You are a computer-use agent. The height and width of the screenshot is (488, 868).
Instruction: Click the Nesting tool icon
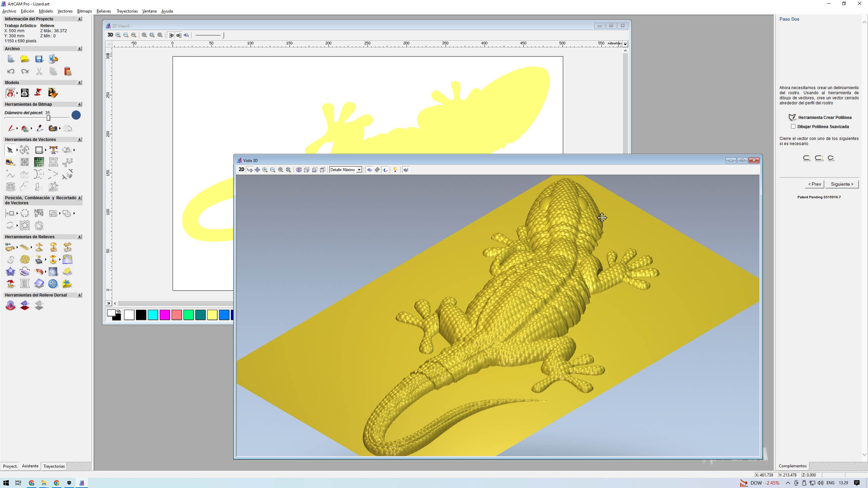click(39, 213)
